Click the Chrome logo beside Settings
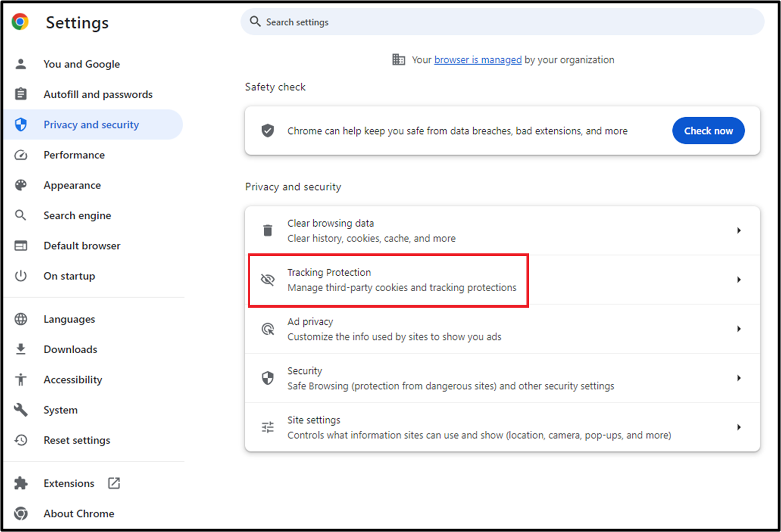 (20, 22)
